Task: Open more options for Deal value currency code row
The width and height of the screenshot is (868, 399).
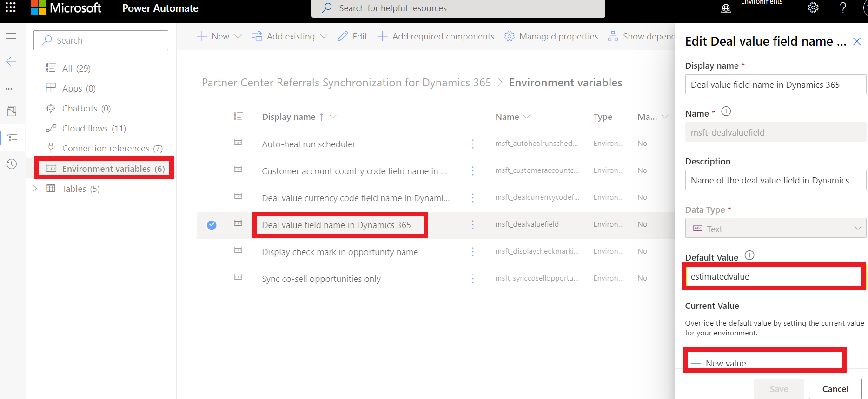Action: [x=473, y=198]
